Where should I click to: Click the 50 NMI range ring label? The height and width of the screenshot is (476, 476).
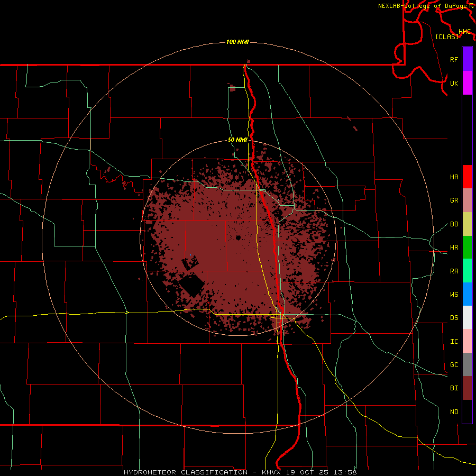click(x=237, y=140)
